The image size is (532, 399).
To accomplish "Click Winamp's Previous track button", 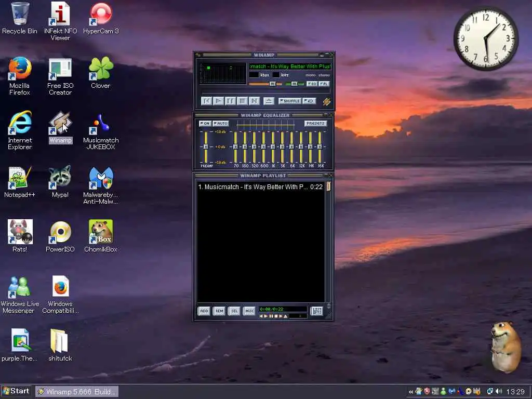I will tap(207, 101).
